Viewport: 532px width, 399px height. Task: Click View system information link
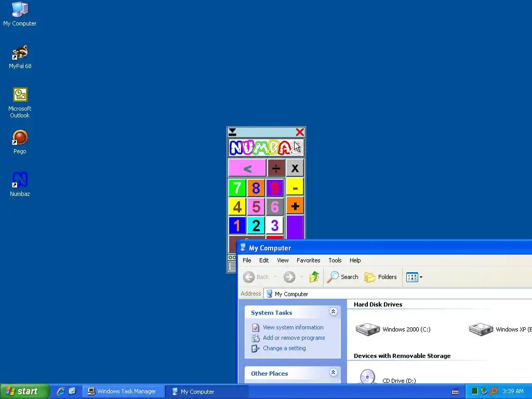click(293, 327)
